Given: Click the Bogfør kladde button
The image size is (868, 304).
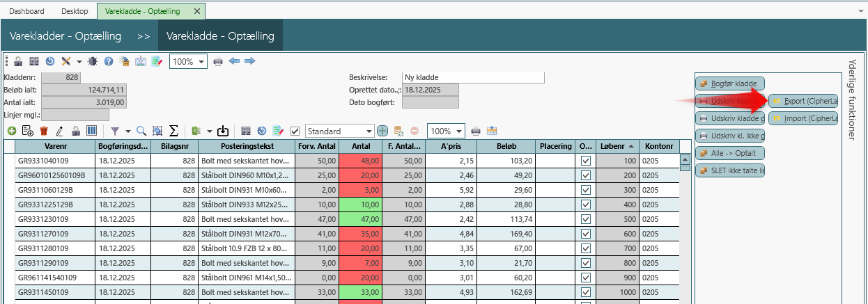Looking at the screenshot, I should [730, 83].
